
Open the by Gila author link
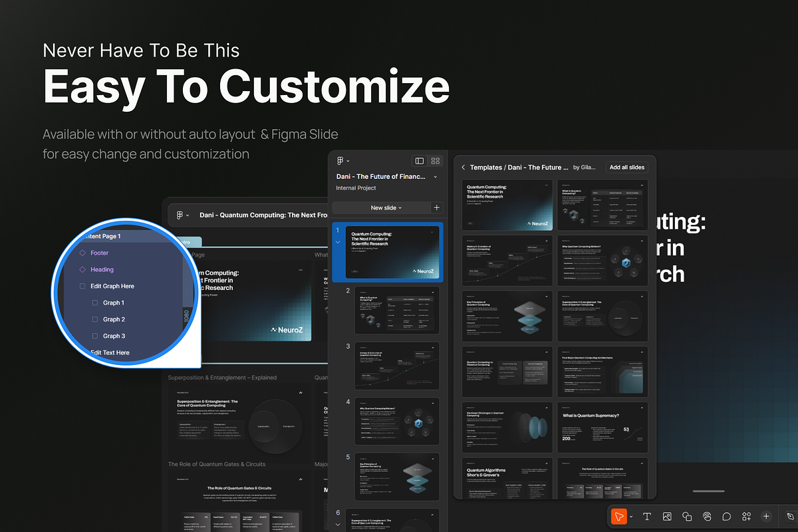pyautogui.click(x=585, y=168)
